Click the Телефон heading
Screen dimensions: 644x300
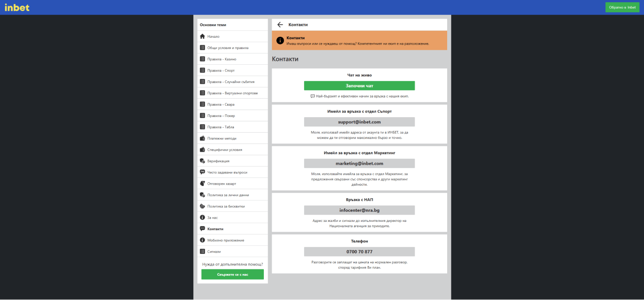click(x=359, y=241)
